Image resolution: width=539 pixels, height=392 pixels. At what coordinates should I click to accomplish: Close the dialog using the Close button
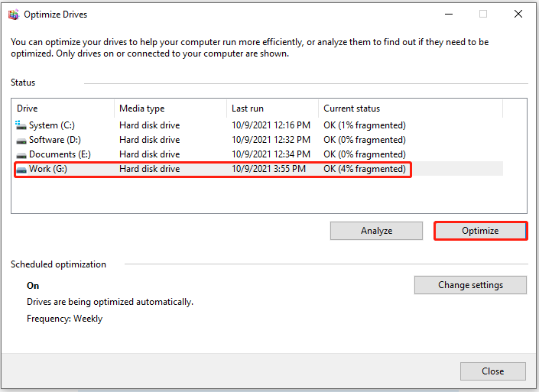pos(492,371)
